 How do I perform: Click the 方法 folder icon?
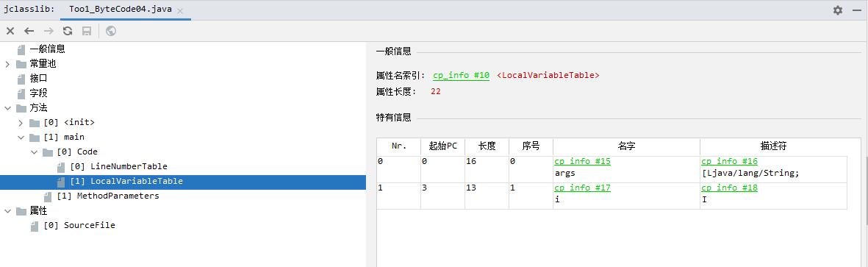(x=21, y=108)
